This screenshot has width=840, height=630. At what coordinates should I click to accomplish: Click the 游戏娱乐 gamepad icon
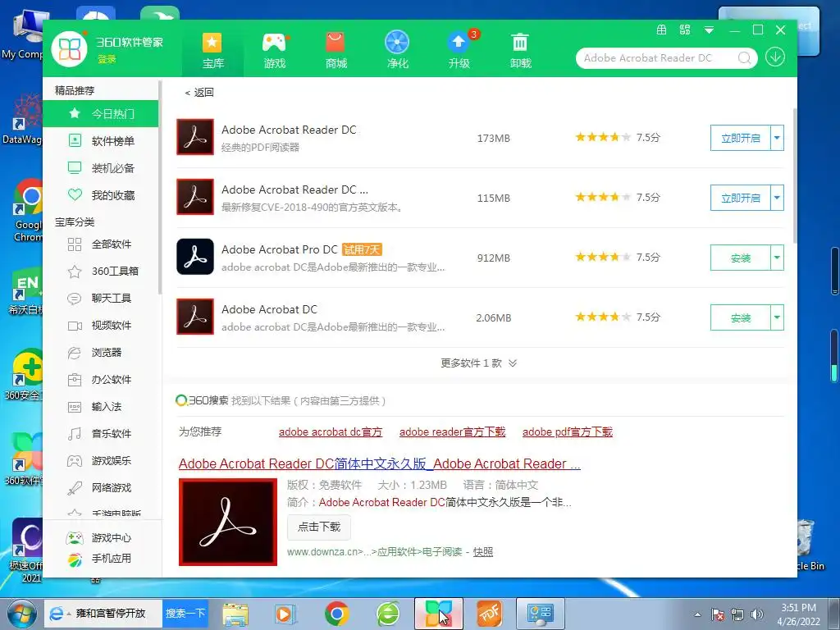75,461
